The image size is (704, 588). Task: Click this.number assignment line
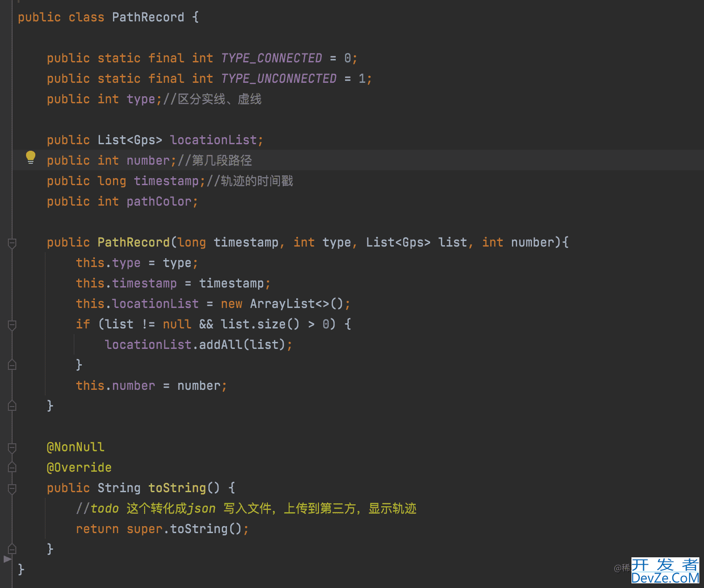(x=151, y=386)
